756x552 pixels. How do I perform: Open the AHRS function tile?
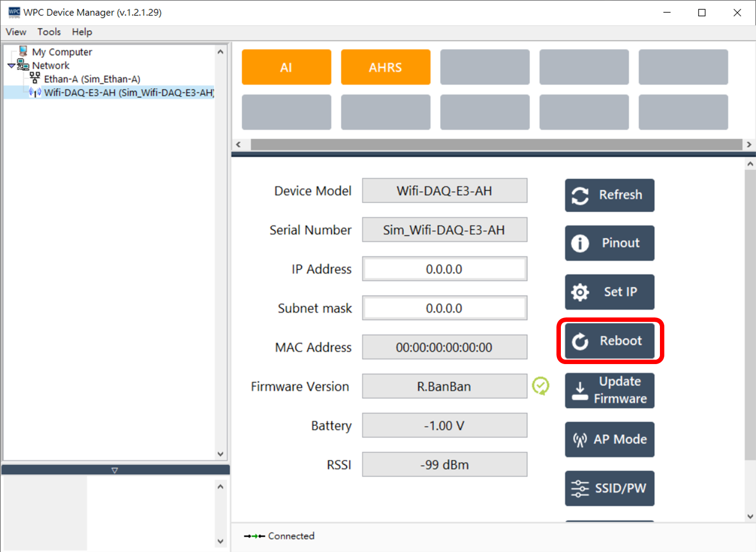point(385,67)
